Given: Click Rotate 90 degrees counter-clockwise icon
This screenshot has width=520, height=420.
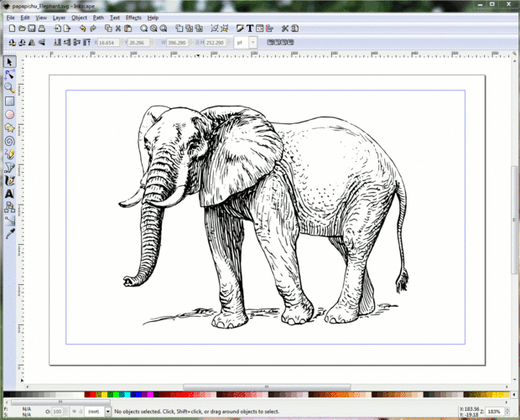Looking at the screenshot, I should click(12, 43).
